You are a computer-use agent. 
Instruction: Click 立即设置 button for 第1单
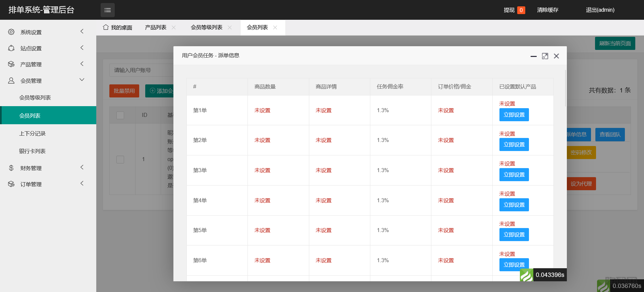click(514, 115)
